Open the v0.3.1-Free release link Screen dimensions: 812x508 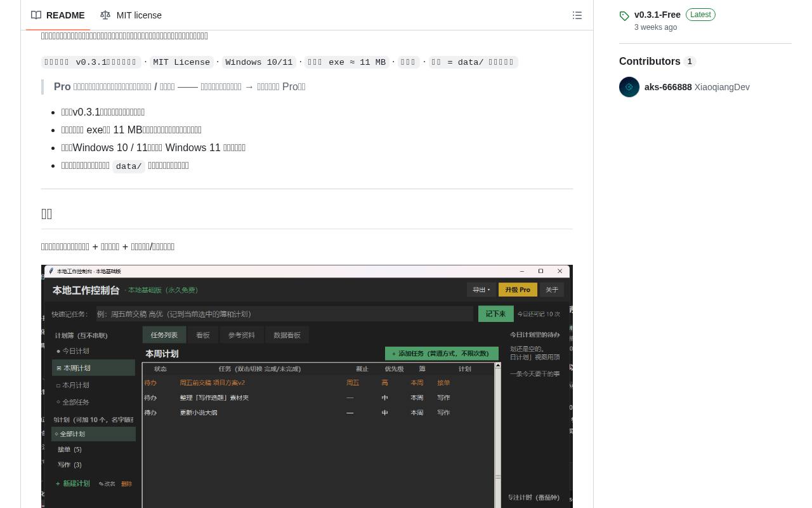[x=657, y=15]
